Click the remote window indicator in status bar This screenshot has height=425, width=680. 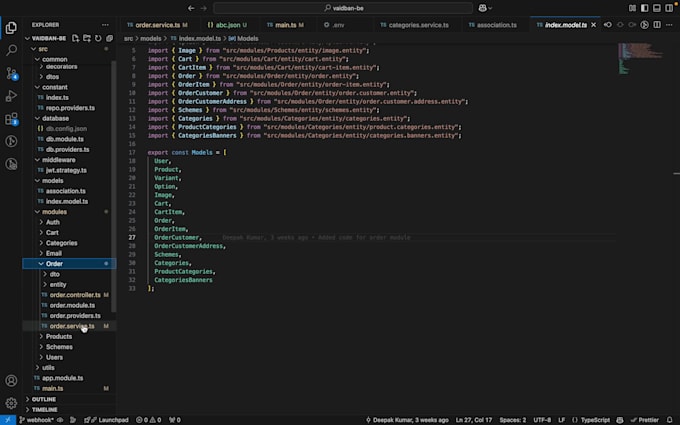pos(8,420)
